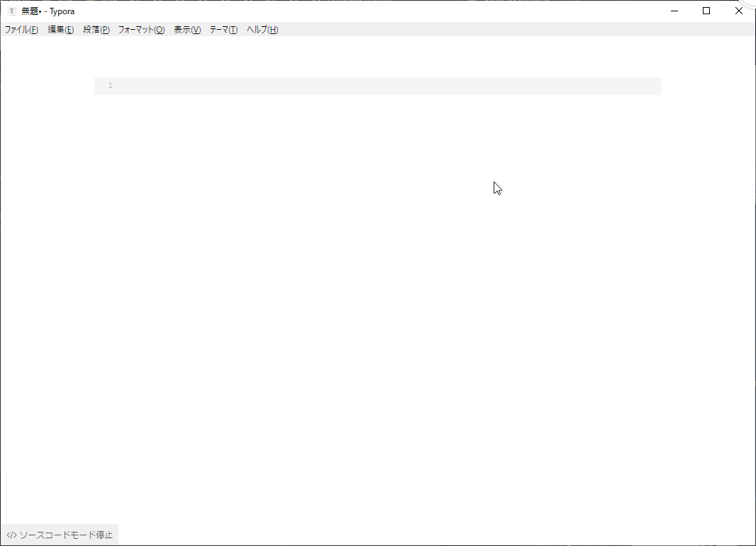Open the フォーマット(O) menu
The image size is (756, 546).
click(x=141, y=30)
